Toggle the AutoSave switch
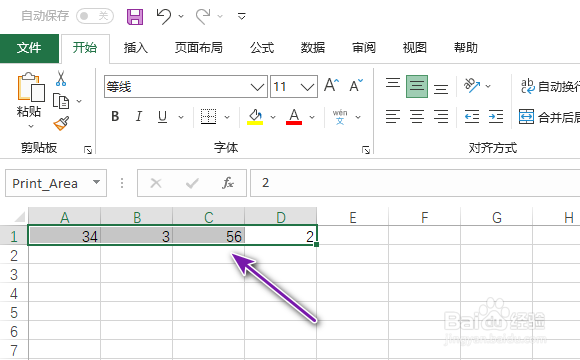The height and width of the screenshot is (360, 580). pos(95,16)
